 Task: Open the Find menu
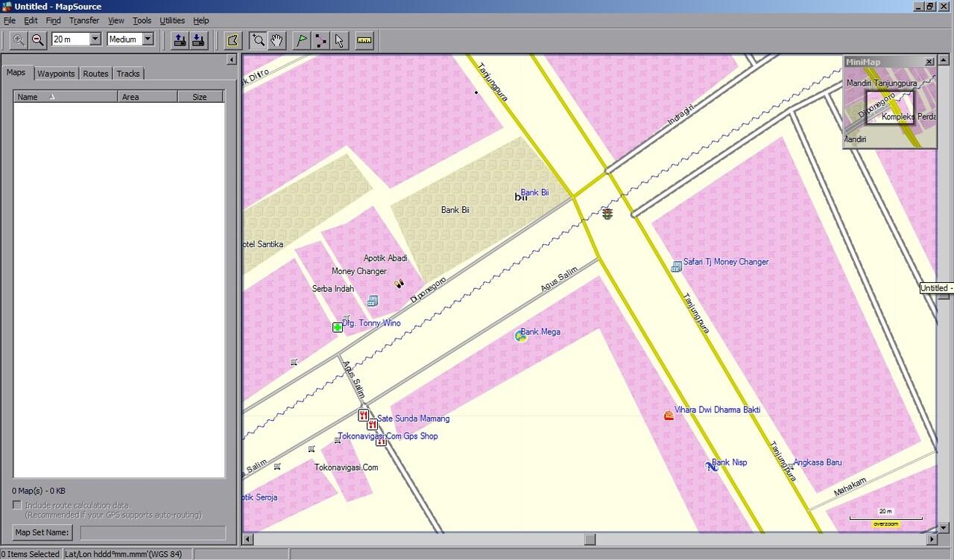point(53,21)
